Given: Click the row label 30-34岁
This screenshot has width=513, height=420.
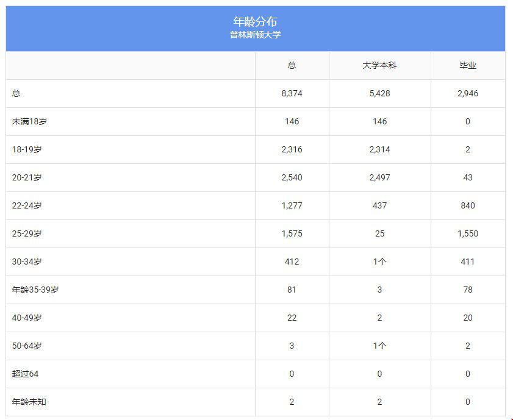Looking at the screenshot, I should tap(27, 262).
